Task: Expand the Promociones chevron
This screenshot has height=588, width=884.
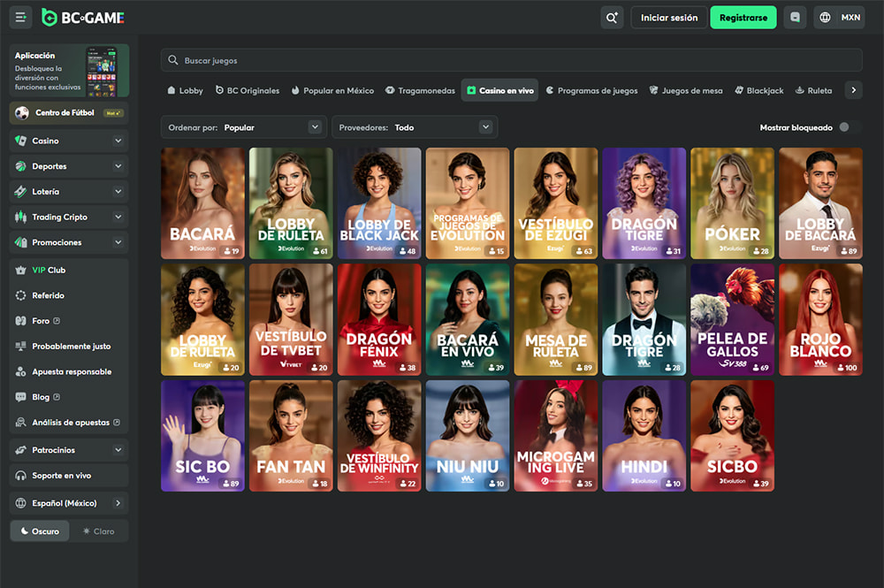Action: 118,242
